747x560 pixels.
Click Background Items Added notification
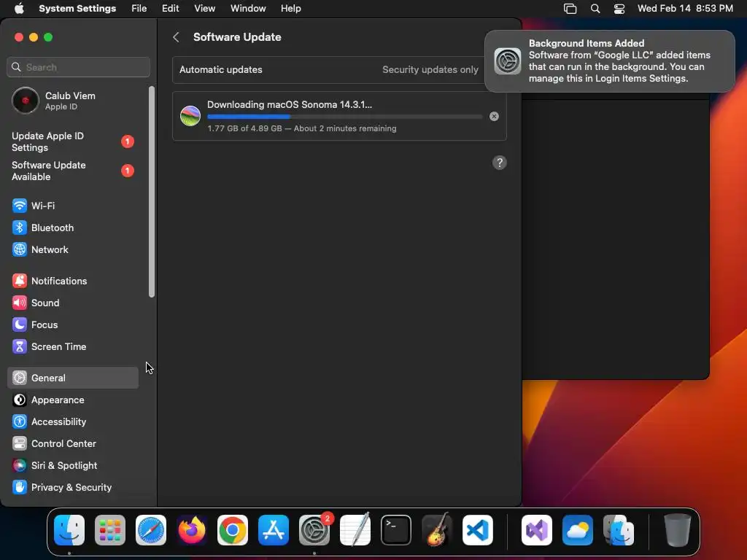[x=610, y=61]
